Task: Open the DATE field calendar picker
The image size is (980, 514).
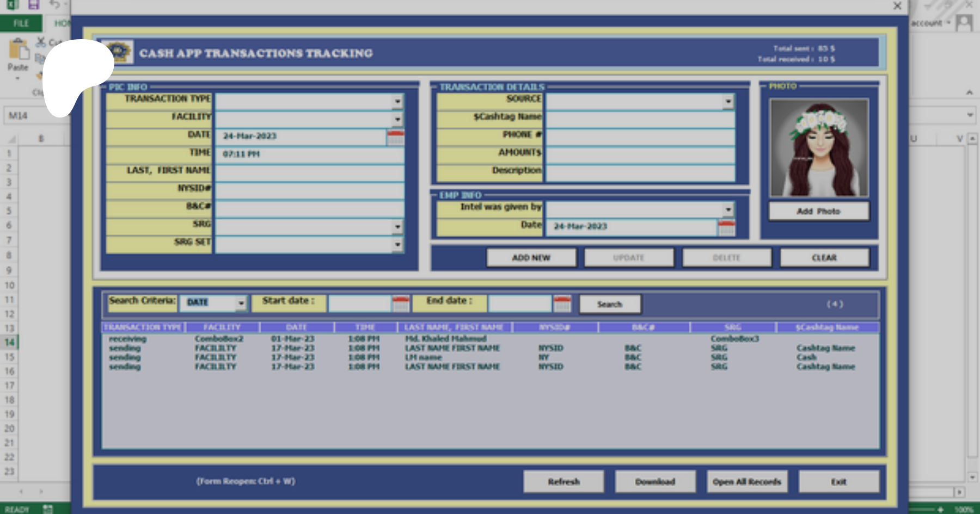Action: [x=395, y=137]
